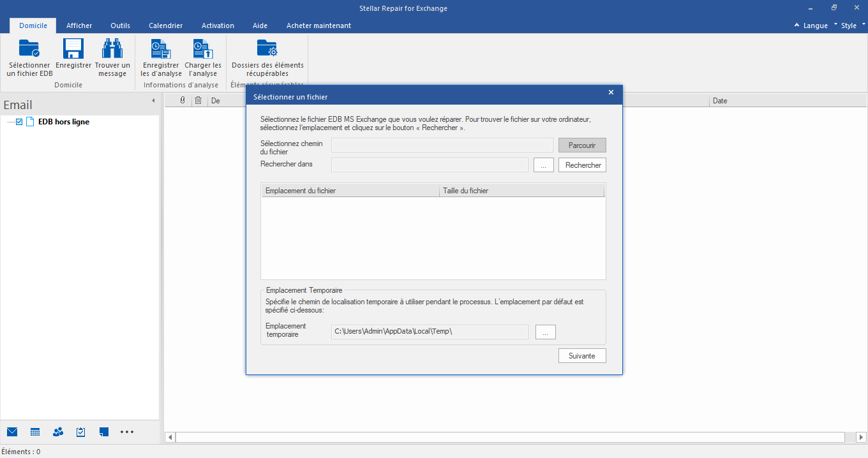Screen dimensions: 868x458
Task: Click attachment paperclip column header
Action: tap(183, 100)
